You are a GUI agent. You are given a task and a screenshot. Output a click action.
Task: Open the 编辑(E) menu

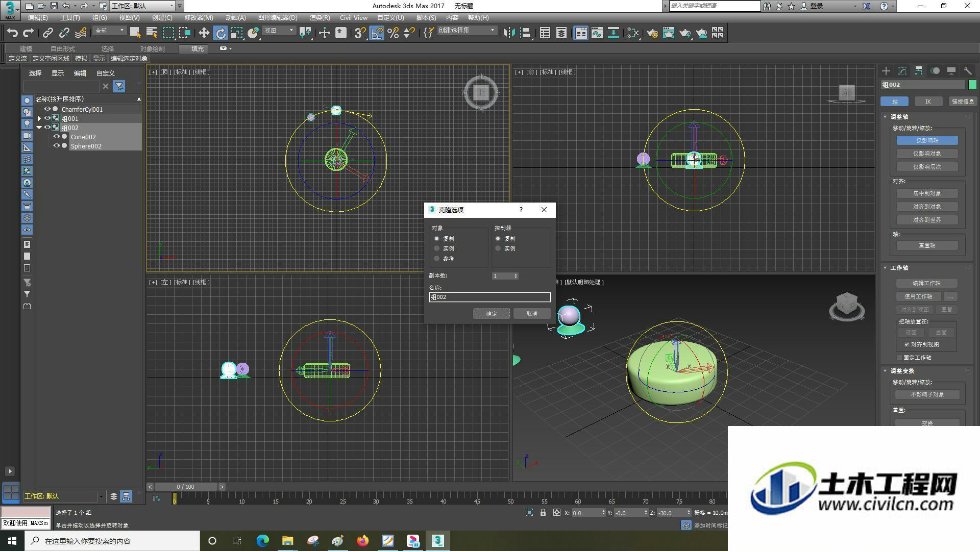pos(38,18)
